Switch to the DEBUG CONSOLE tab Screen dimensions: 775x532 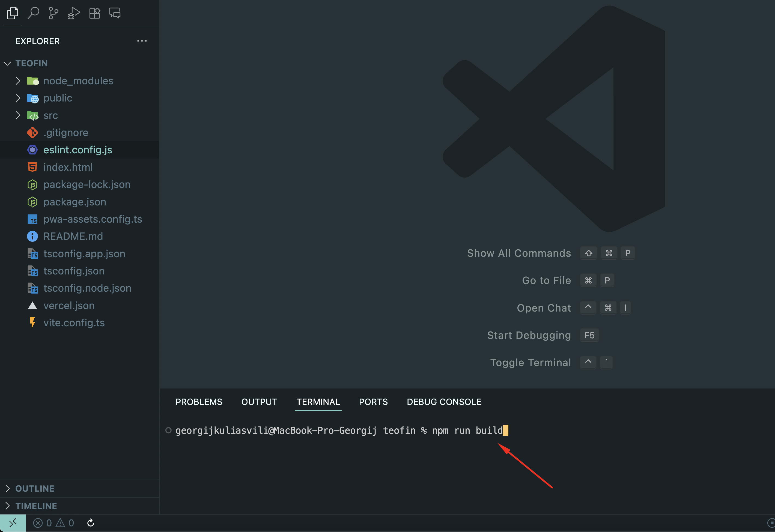point(444,402)
